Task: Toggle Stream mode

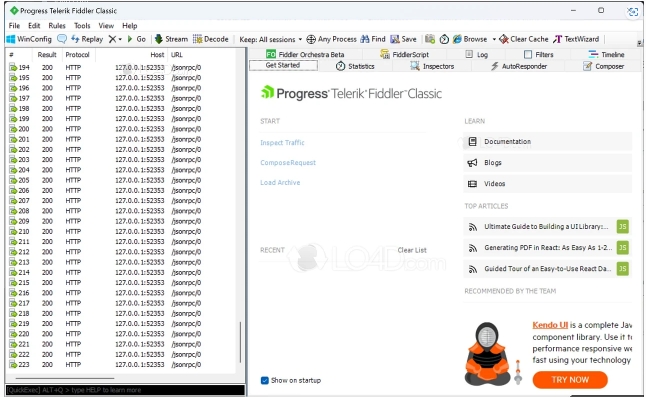Action: (x=171, y=39)
